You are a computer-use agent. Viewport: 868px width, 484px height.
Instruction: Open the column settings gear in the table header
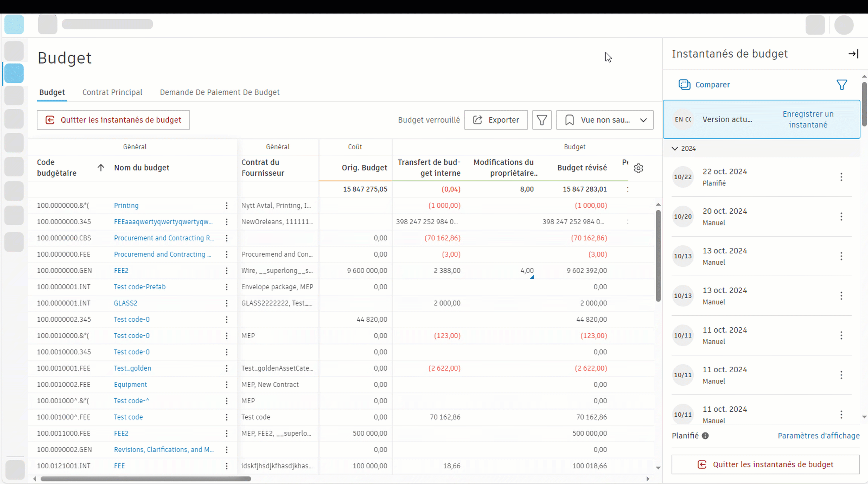point(639,168)
